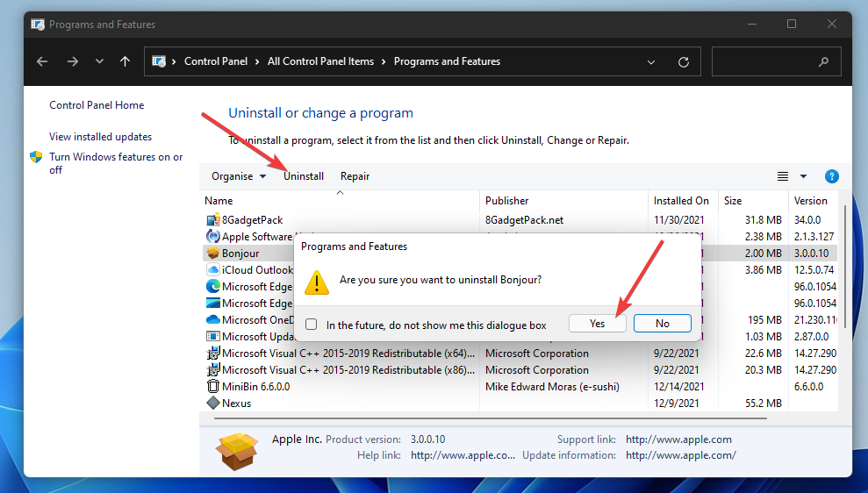The width and height of the screenshot is (868, 493).
Task: Click the Microsoft OneDrive cloud icon
Action: coord(213,320)
